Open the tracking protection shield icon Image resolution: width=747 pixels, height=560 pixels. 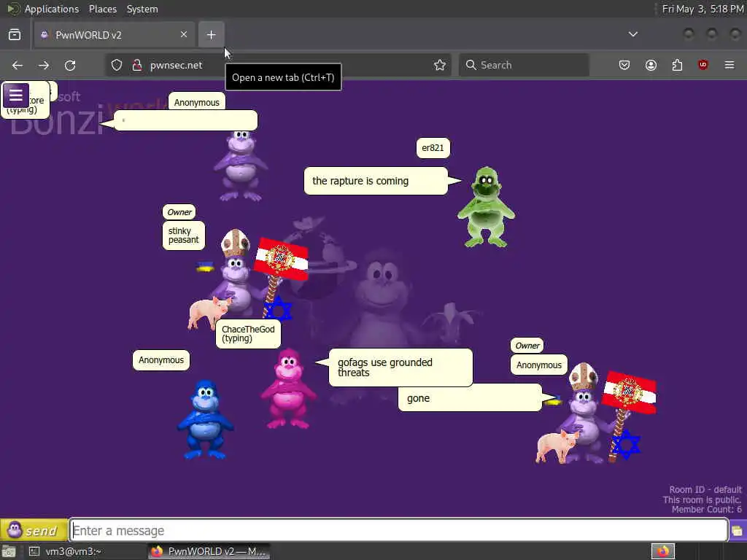(x=117, y=65)
